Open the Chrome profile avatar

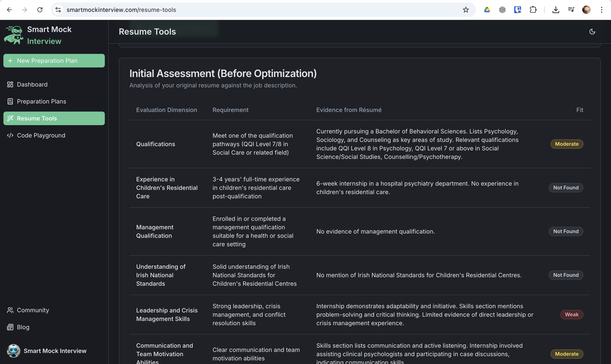click(x=586, y=10)
